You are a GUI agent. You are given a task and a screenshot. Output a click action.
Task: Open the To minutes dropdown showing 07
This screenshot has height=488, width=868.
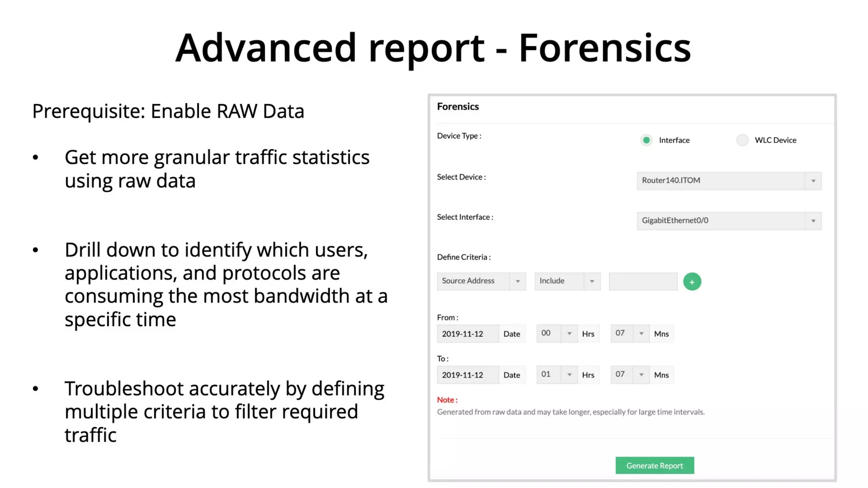pos(630,375)
